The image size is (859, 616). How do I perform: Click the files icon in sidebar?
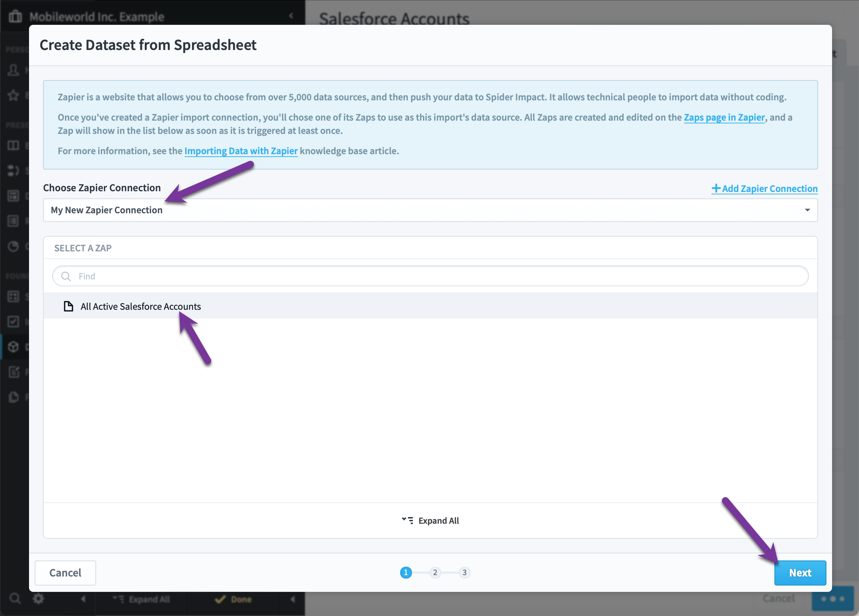point(13,397)
